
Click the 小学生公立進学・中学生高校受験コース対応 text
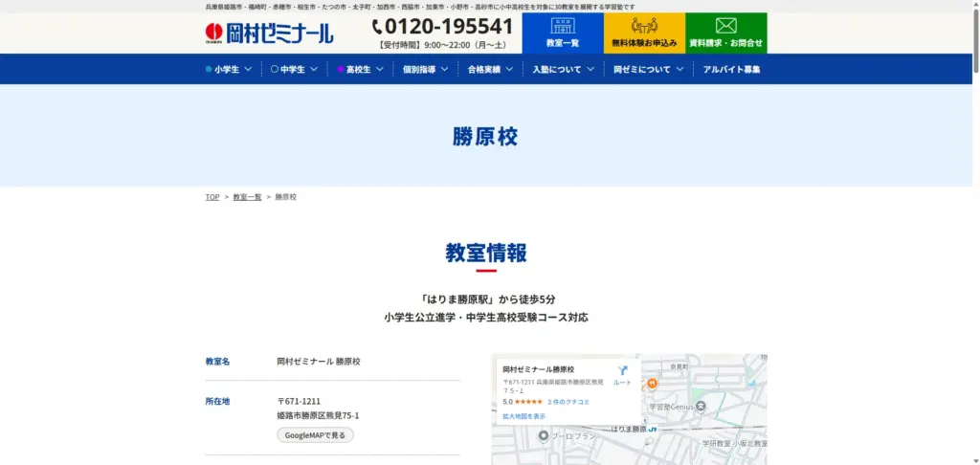point(486,318)
